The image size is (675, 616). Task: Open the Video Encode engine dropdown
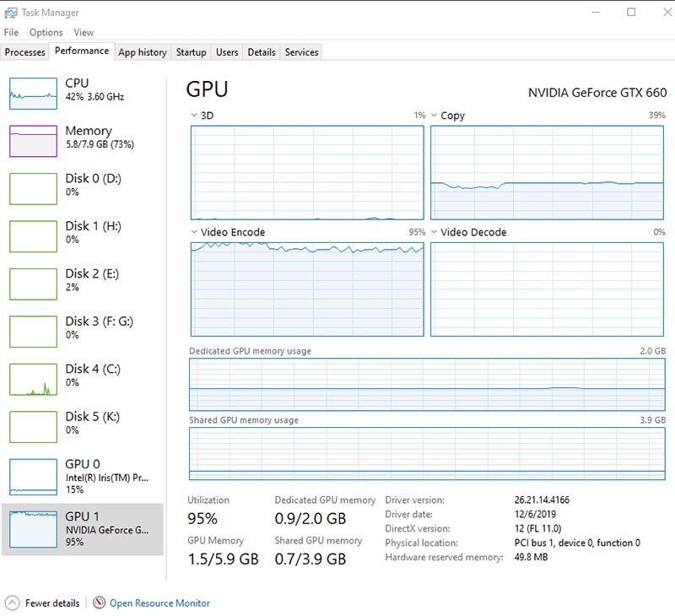point(194,232)
